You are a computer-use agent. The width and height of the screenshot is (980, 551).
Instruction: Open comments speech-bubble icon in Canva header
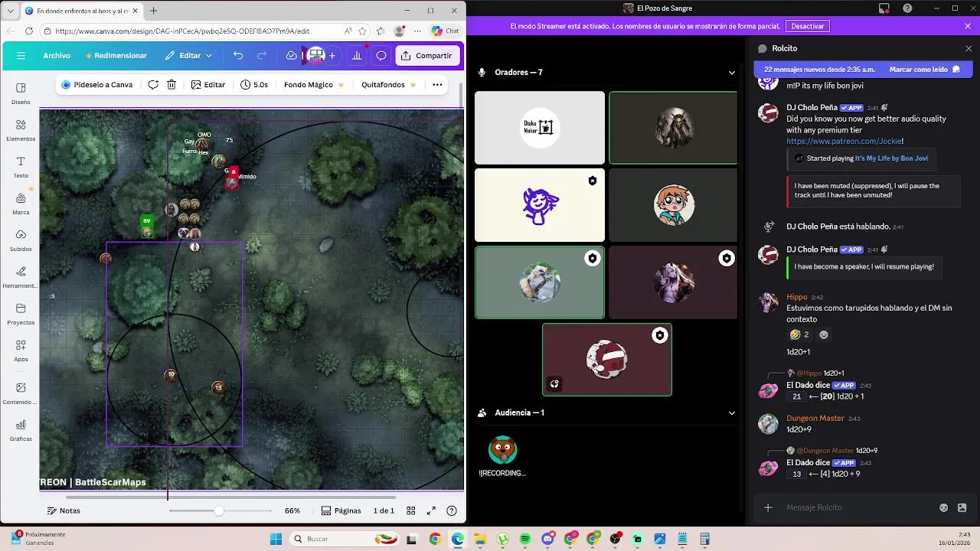coord(381,56)
